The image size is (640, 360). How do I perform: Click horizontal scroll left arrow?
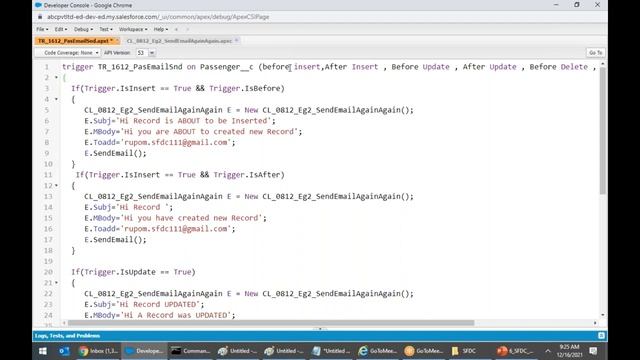(x=64, y=323)
